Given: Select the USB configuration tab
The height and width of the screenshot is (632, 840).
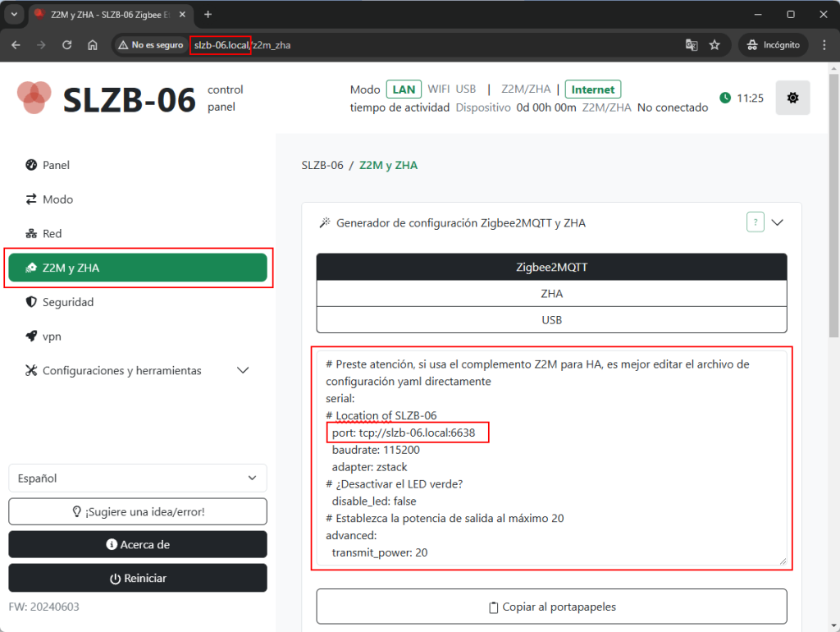Looking at the screenshot, I should click(x=551, y=319).
